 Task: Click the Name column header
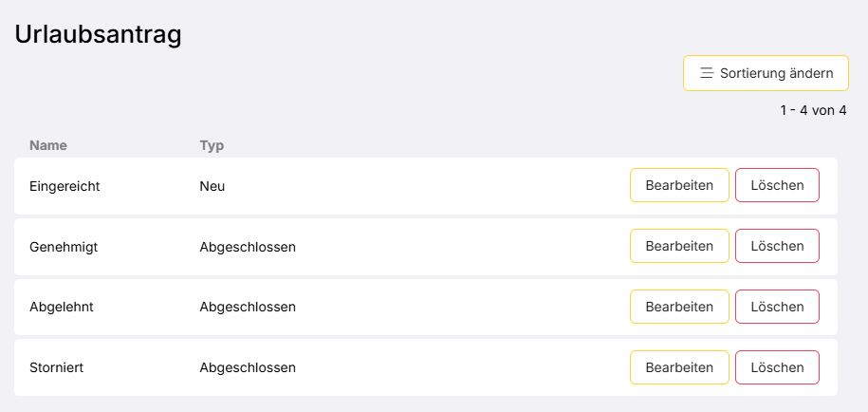point(48,145)
